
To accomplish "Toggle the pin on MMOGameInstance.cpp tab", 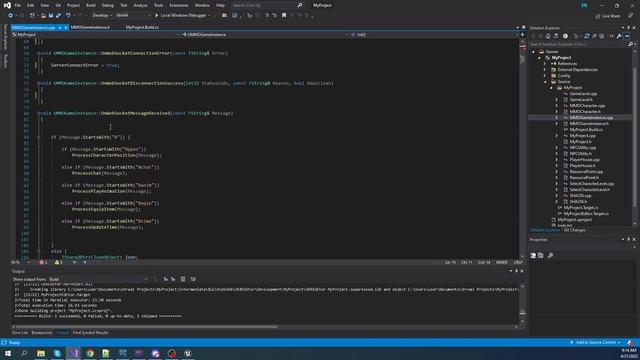I will point(60,27).
